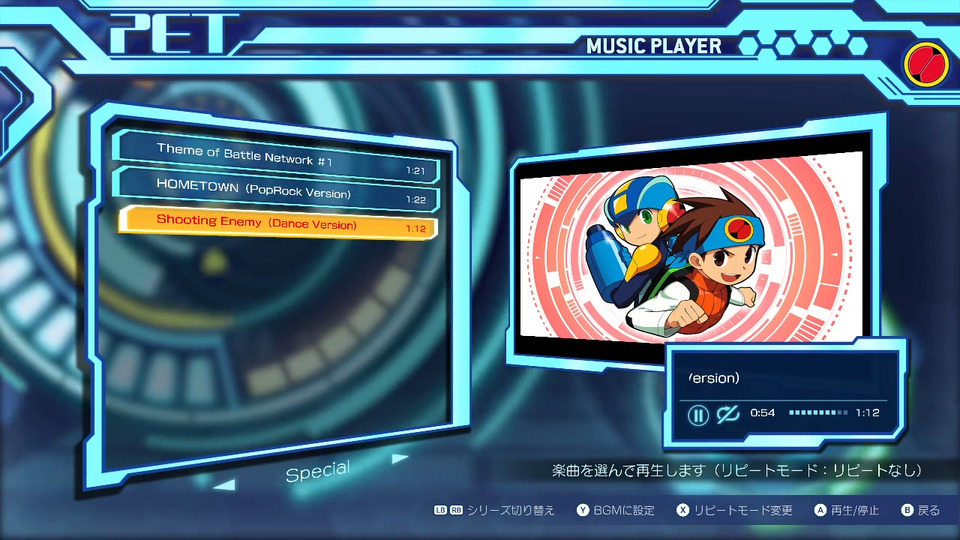The image size is (960, 540).
Task: Click 戻る back prompt
Action: tap(929, 510)
